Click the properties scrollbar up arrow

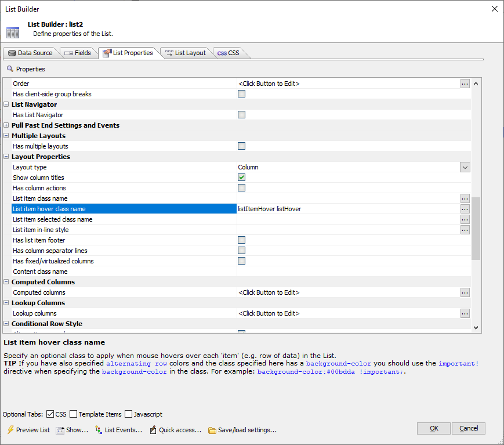[x=476, y=84]
